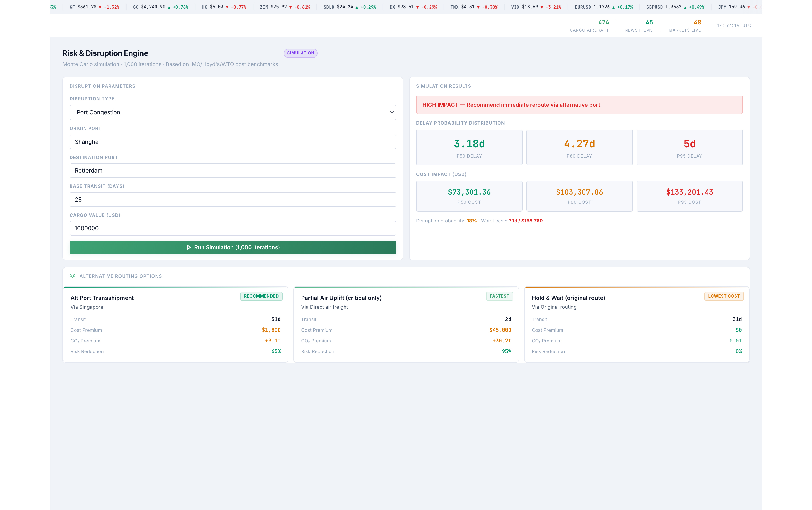Click the ZIM $25.92 ticker item

coord(285,7)
